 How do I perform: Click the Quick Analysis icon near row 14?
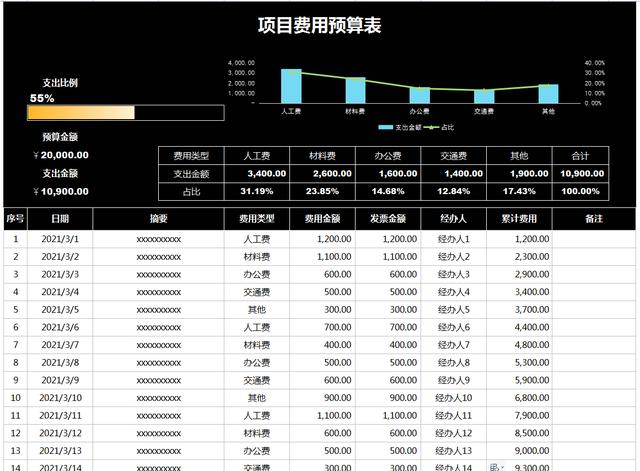point(493,465)
